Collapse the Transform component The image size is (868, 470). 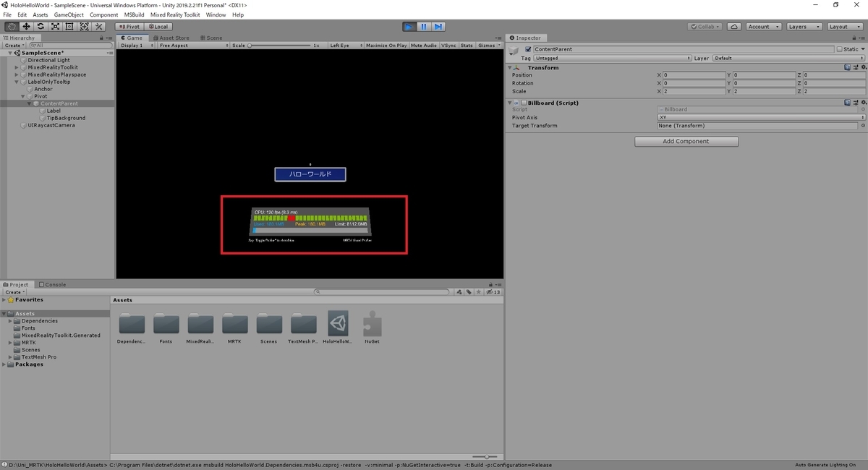[x=509, y=67]
